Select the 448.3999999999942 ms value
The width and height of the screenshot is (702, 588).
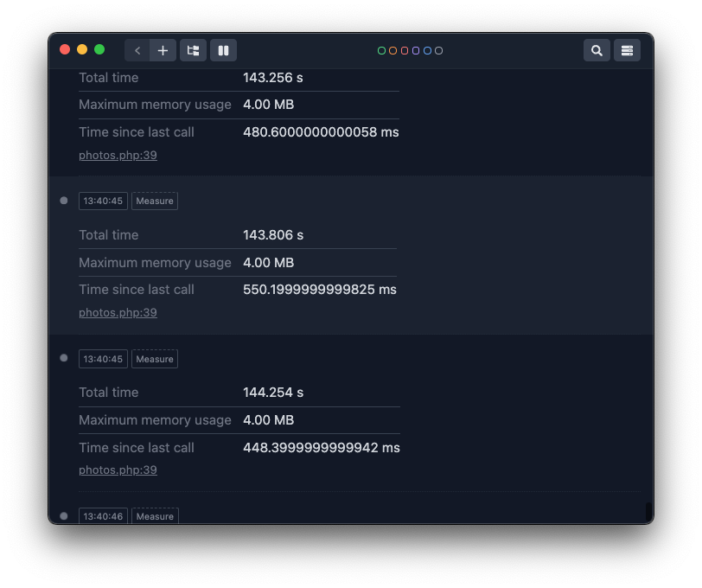pos(322,448)
